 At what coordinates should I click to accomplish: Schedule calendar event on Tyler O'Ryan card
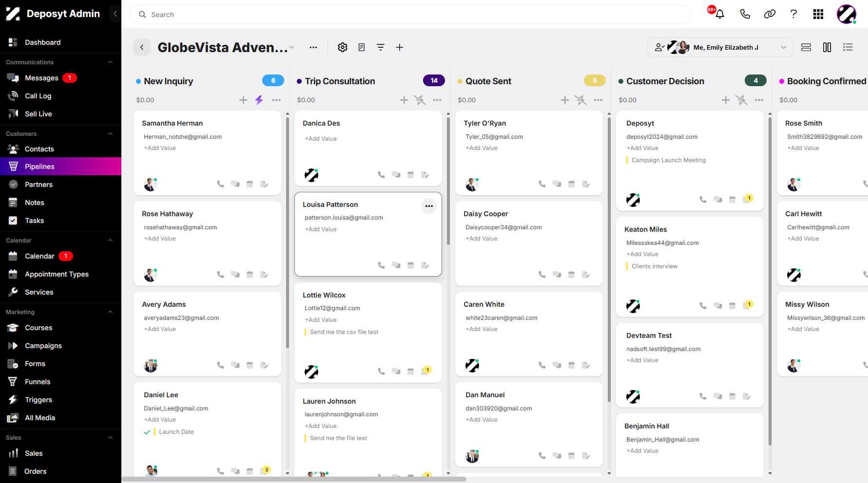pos(571,184)
